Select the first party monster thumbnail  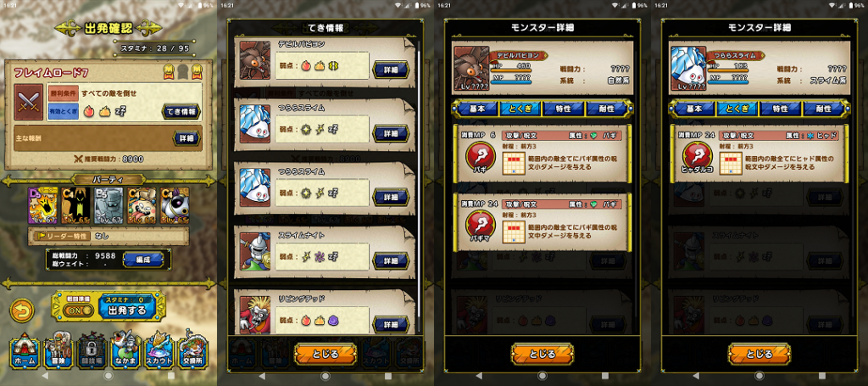43,205
